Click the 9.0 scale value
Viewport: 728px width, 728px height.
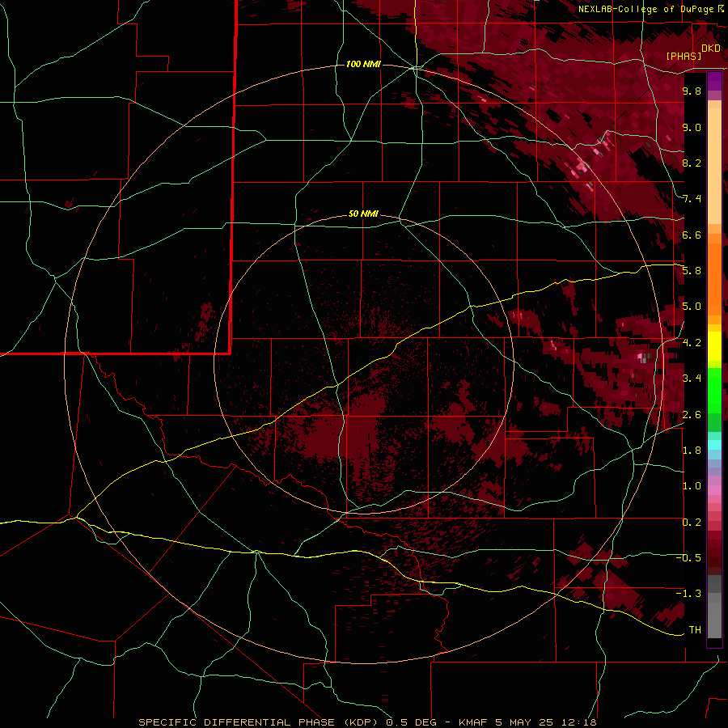tap(692, 127)
